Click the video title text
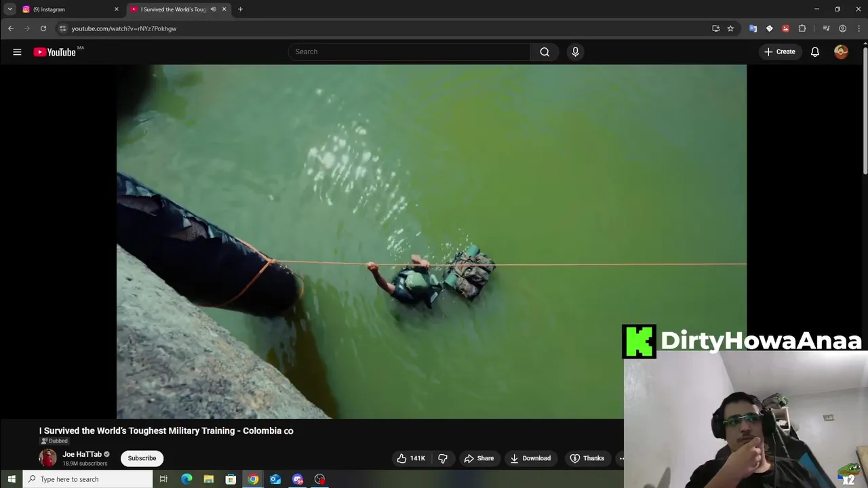This screenshot has width=868, height=488. 166,430
